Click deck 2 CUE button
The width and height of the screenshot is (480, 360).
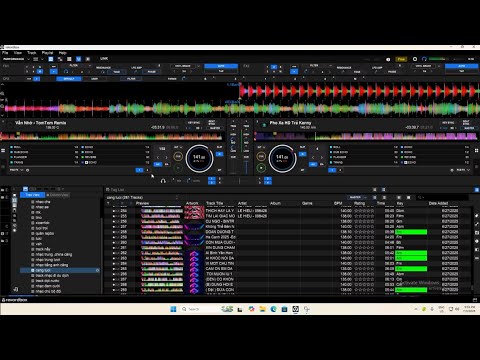tap(261, 156)
